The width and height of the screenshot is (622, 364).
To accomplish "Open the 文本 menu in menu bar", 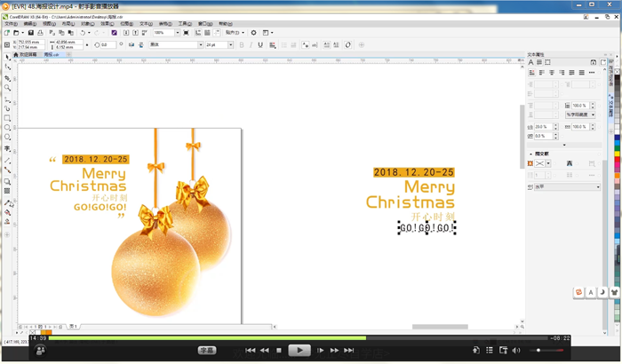I will coord(146,24).
